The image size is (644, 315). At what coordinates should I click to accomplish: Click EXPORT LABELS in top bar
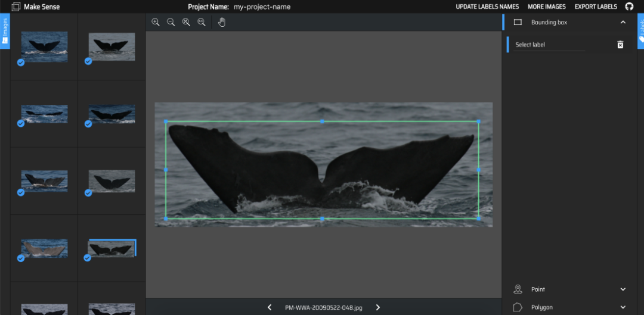pos(596,7)
